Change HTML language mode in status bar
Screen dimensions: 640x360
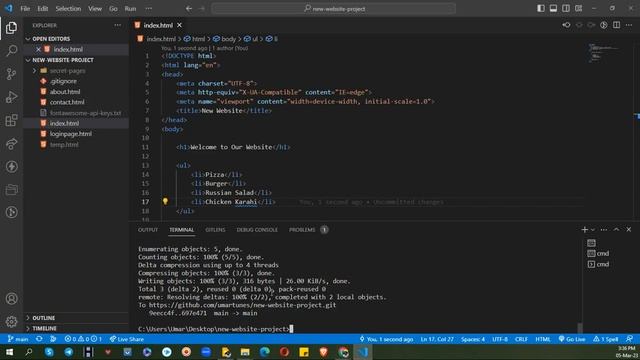543,339
